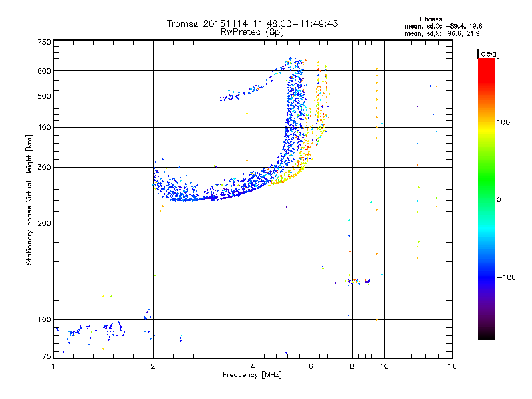Click the plot title 'Tromsø 20151114 11:48:00-11:49:43'

pos(252,23)
